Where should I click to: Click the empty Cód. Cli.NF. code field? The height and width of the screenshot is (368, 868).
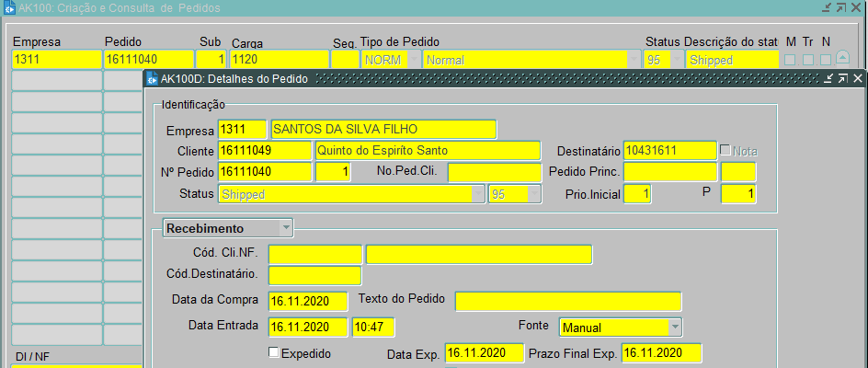(315, 255)
